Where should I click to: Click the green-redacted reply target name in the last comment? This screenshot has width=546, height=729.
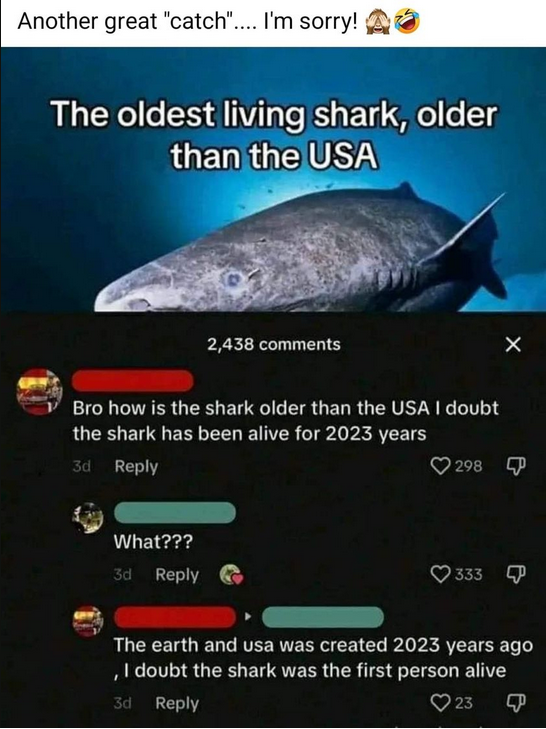point(323,617)
